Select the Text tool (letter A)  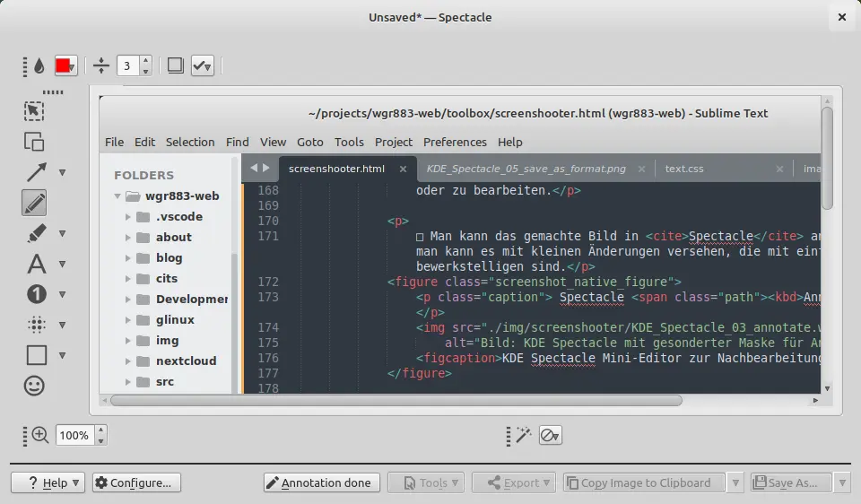point(36,264)
